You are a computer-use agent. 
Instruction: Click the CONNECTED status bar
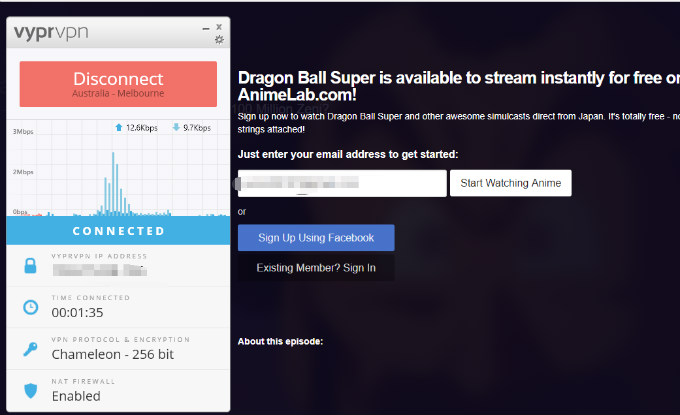tap(118, 231)
